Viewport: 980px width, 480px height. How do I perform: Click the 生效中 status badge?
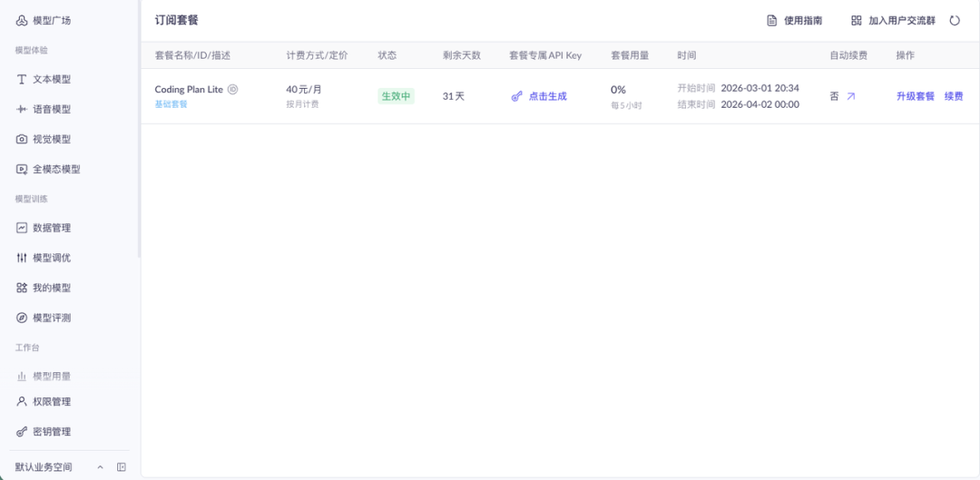click(396, 96)
